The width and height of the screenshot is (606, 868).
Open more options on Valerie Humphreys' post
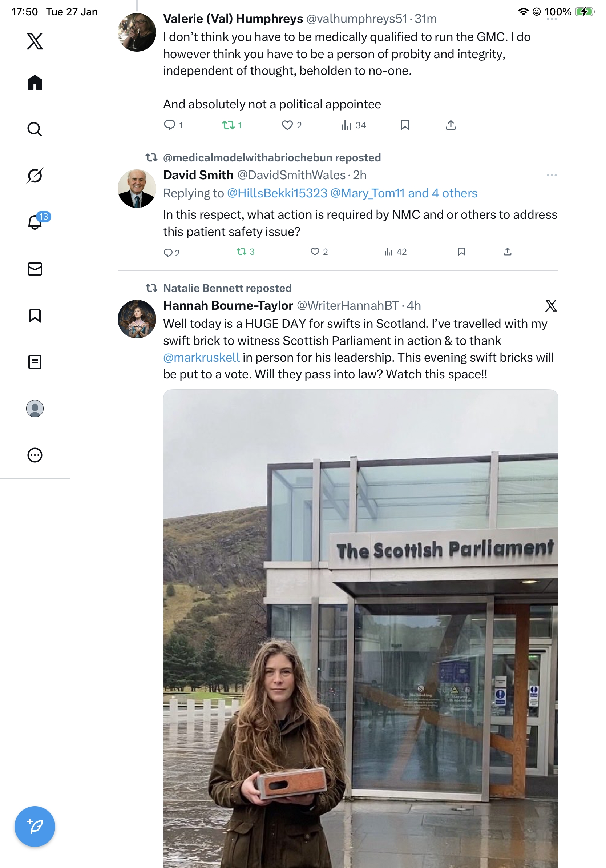551,19
